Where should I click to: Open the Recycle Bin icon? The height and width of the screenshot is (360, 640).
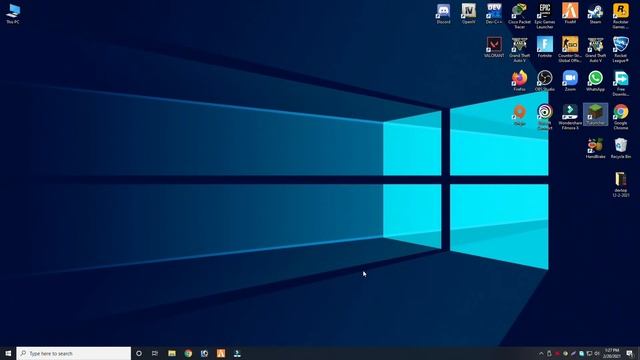[620, 148]
